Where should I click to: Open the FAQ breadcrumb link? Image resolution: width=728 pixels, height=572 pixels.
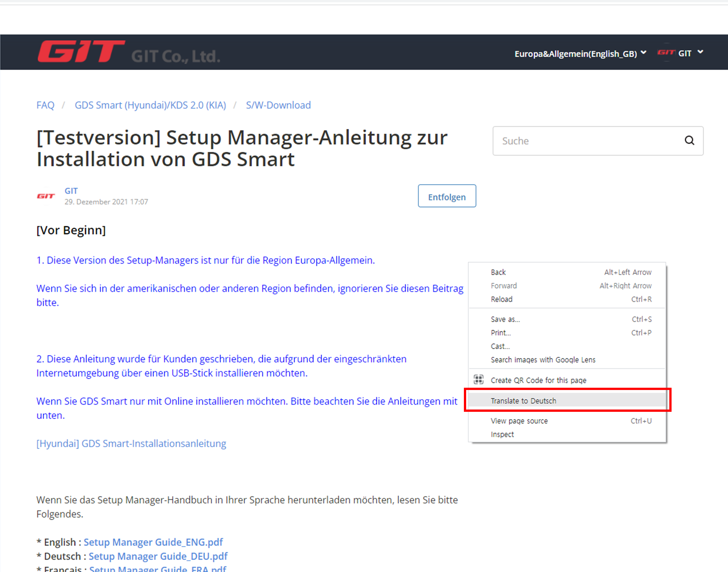tap(46, 105)
